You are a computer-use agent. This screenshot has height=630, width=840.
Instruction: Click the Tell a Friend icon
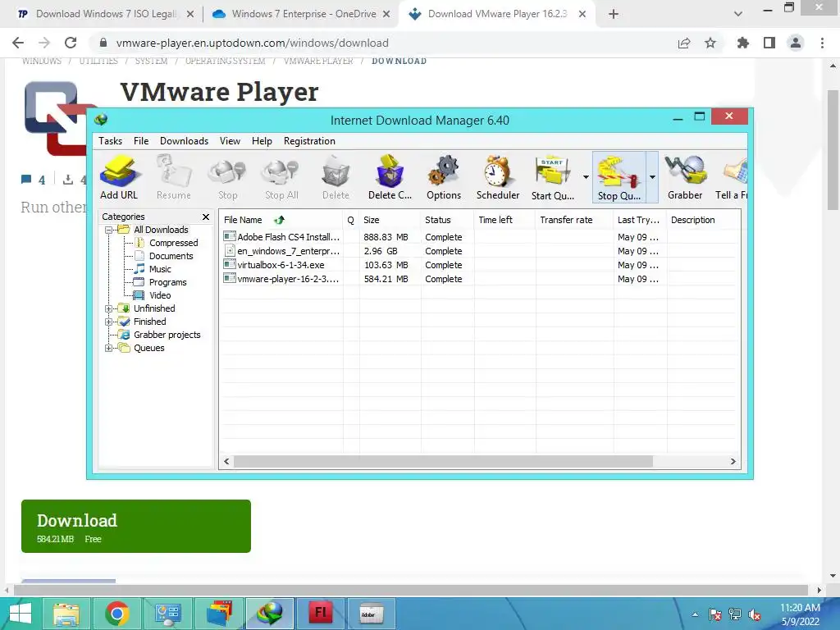coord(732,177)
